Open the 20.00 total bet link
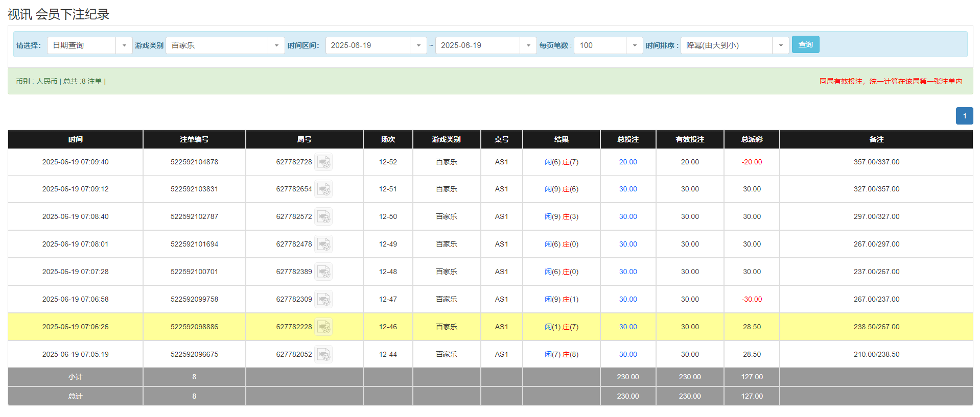The image size is (980, 417). click(628, 162)
